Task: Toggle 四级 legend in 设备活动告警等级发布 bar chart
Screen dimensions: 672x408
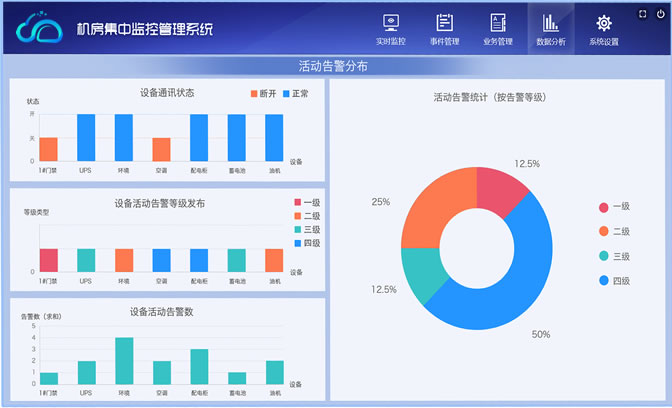Action: pyautogui.click(x=307, y=243)
